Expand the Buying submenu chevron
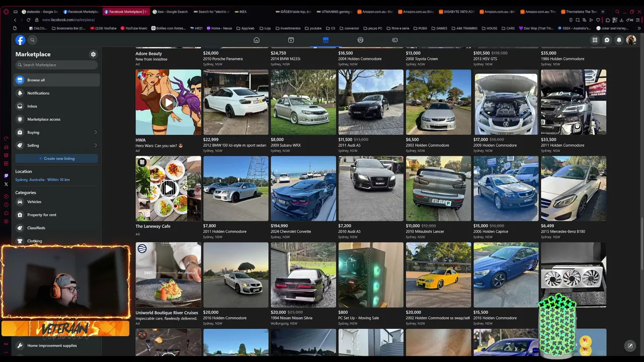 pos(96,132)
